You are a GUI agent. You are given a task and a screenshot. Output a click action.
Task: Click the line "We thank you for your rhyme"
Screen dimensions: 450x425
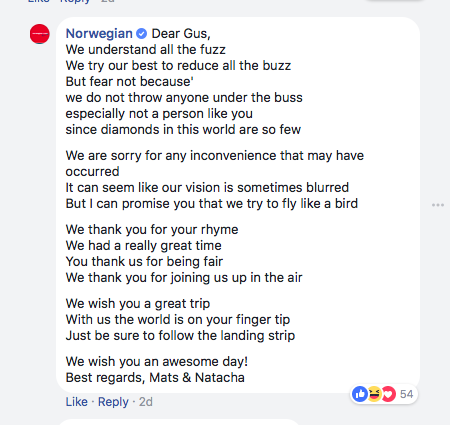click(x=152, y=230)
